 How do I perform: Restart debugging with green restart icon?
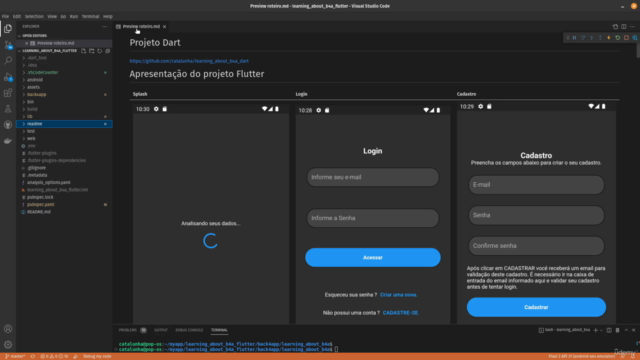618,38
